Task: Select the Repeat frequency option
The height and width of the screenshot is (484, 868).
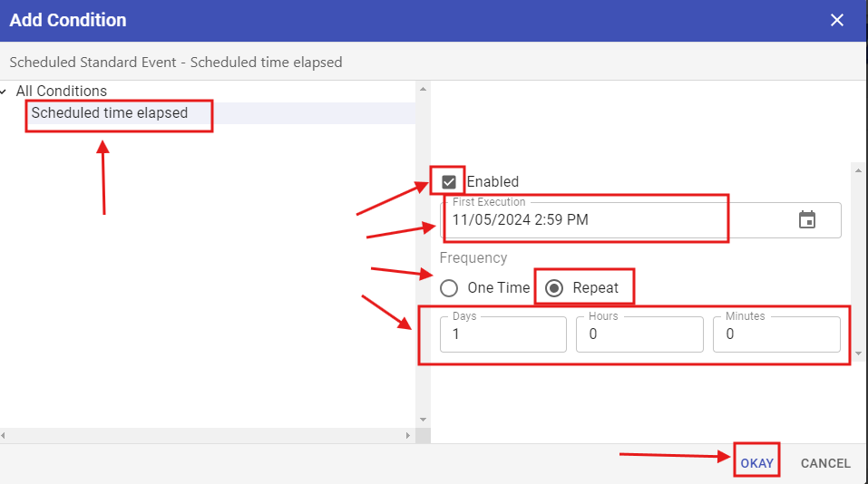Action: (553, 288)
